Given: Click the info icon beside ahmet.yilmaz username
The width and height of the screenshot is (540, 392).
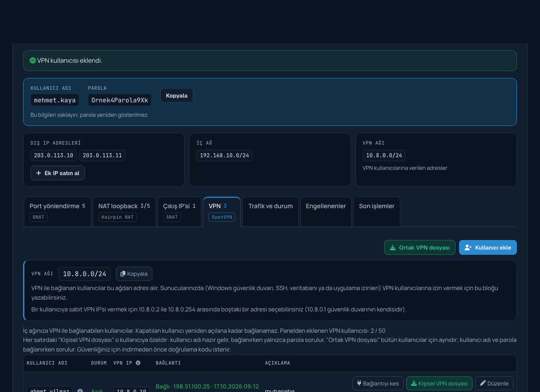Looking at the screenshot, I should 80,391.
